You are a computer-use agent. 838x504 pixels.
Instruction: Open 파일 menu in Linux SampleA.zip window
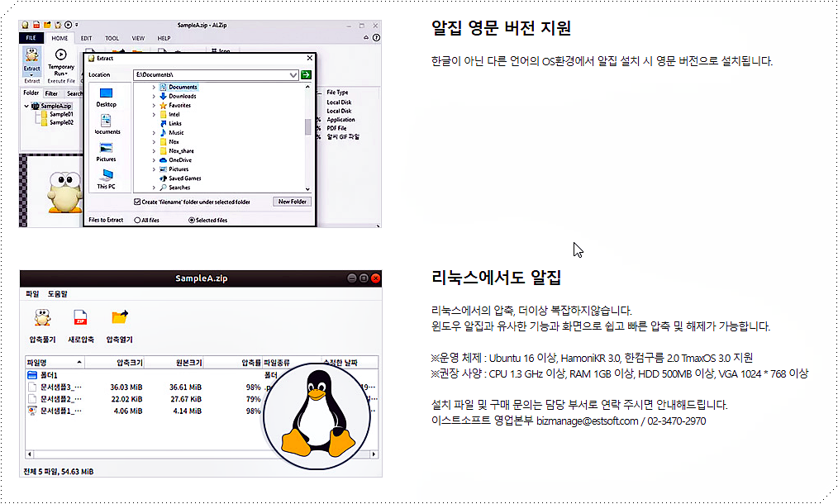32,294
